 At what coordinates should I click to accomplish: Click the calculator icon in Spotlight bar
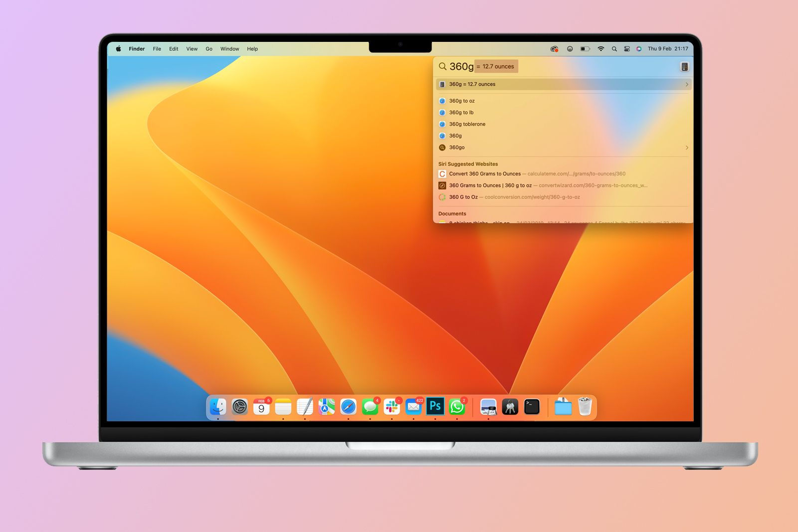click(x=684, y=67)
